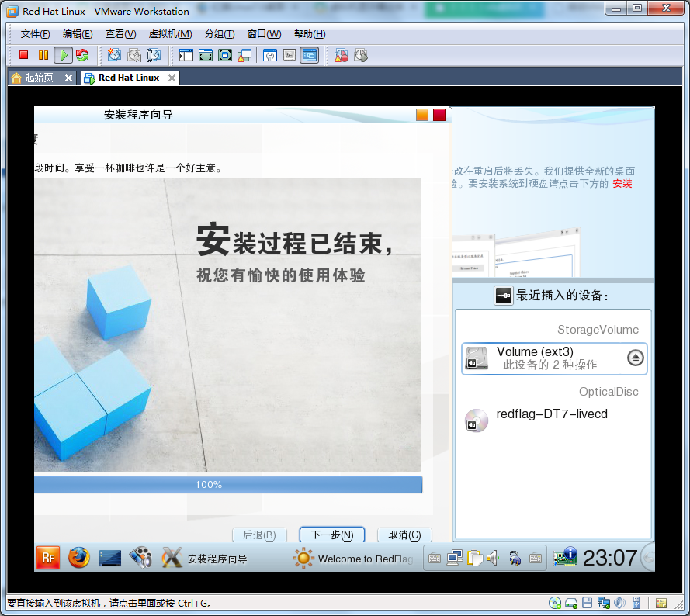Click the 100% installation progress bar
Viewport: 690px width, 616px height.
[x=228, y=484]
